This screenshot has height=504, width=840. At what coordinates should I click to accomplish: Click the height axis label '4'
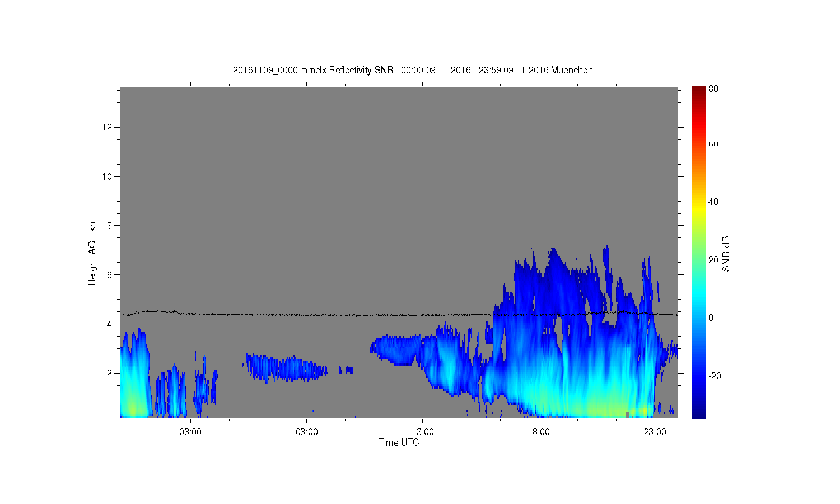[x=110, y=324]
